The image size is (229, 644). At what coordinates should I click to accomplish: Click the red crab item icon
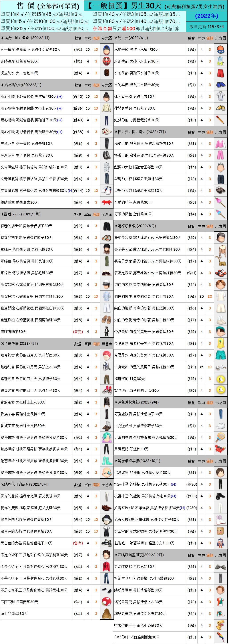pos(220,449)
